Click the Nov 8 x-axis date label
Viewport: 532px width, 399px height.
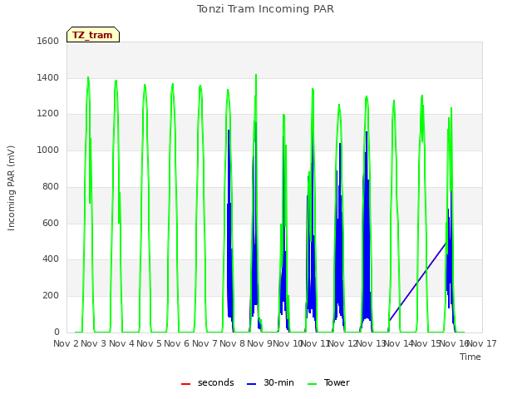tap(232, 343)
